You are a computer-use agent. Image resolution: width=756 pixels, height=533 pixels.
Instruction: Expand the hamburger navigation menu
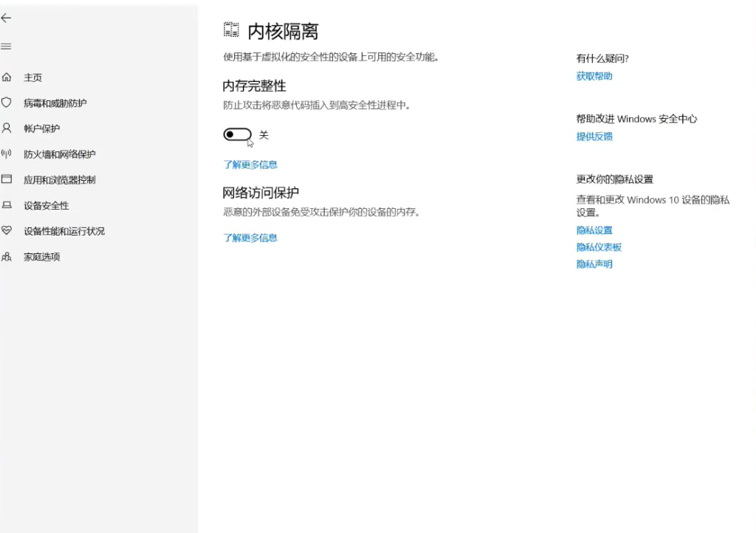pos(6,47)
